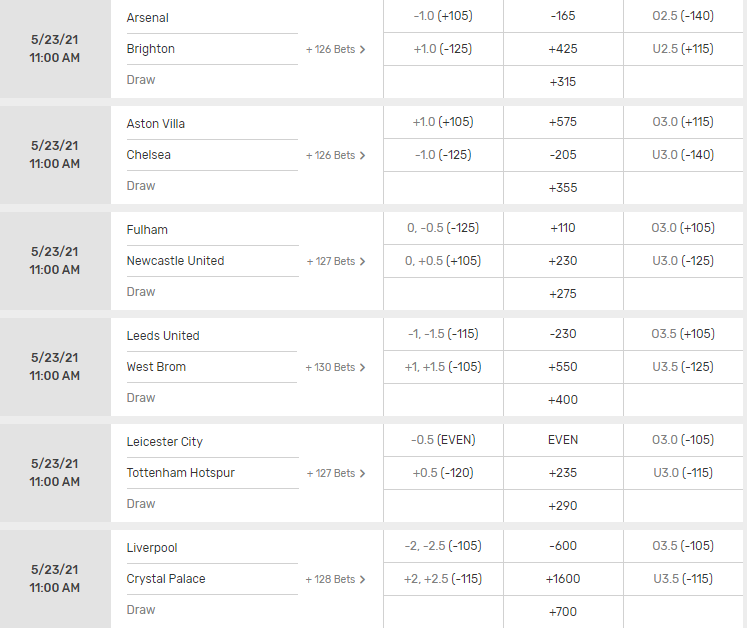Viewport: 747px width, 628px height.
Task: Open the Liverpool team name link
Action: pyautogui.click(x=152, y=548)
